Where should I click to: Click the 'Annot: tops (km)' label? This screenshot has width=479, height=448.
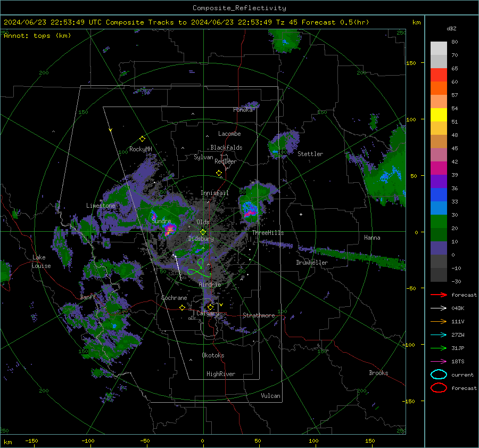[x=37, y=36]
